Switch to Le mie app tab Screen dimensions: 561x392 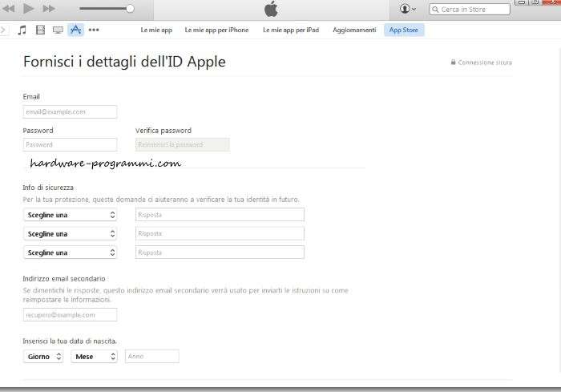pos(156,30)
